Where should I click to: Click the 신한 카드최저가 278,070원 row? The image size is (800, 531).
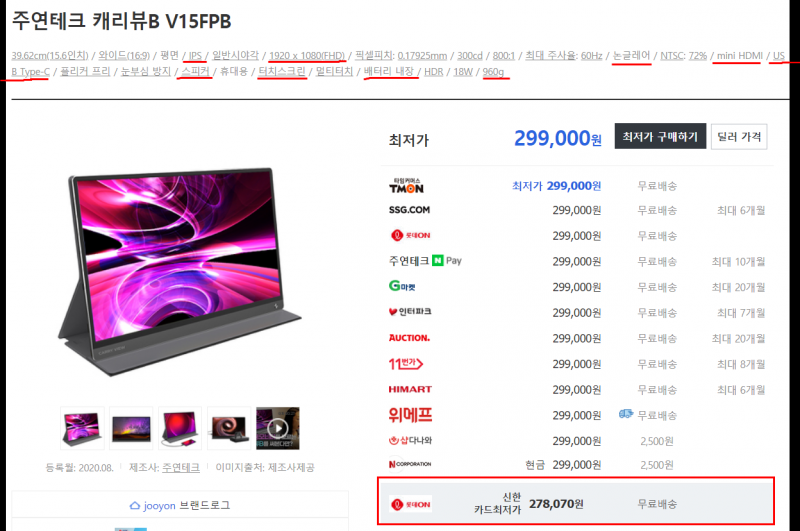[576, 501]
